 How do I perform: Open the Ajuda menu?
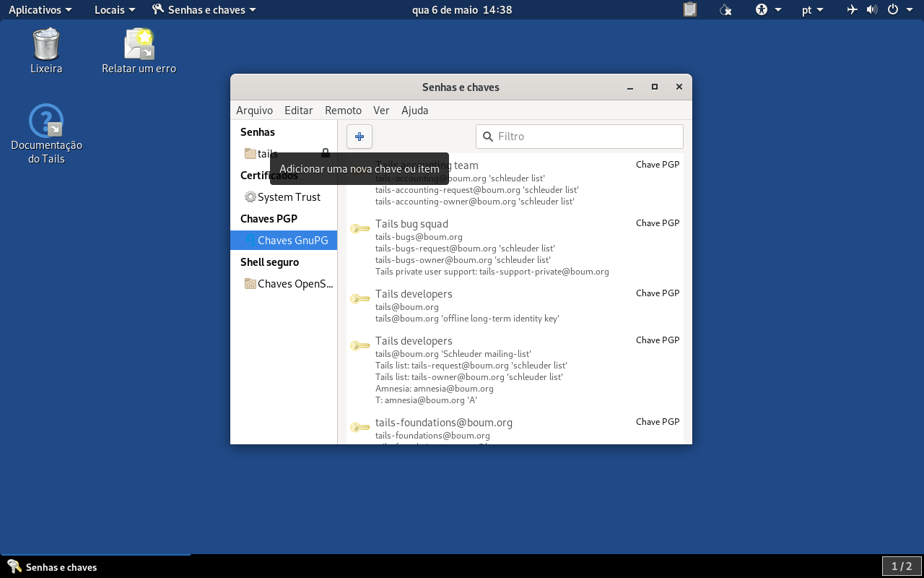[x=415, y=111]
